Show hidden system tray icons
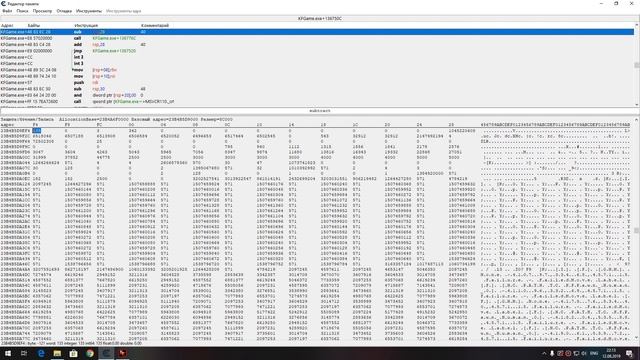Screen dimensions: 640x360 point(544,353)
